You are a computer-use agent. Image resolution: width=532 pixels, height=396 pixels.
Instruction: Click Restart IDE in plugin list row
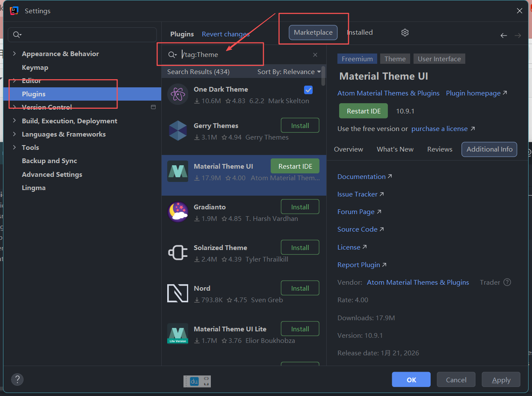coord(295,166)
